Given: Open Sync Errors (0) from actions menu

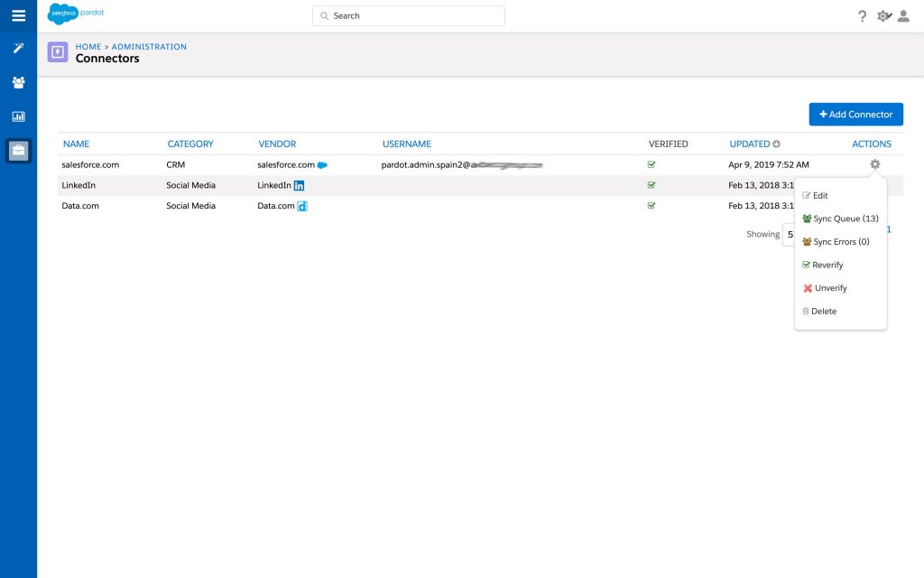Looking at the screenshot, I should (836, 241).
